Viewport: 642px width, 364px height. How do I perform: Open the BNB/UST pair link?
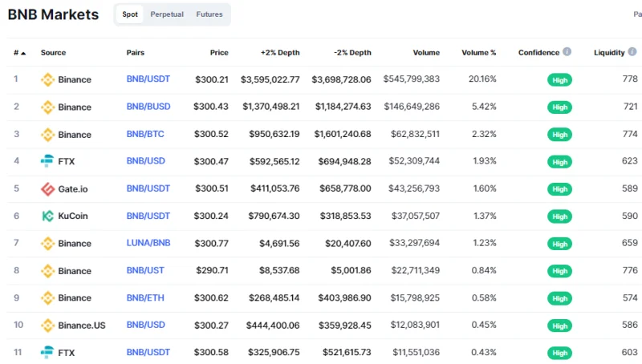click(145, 270)
